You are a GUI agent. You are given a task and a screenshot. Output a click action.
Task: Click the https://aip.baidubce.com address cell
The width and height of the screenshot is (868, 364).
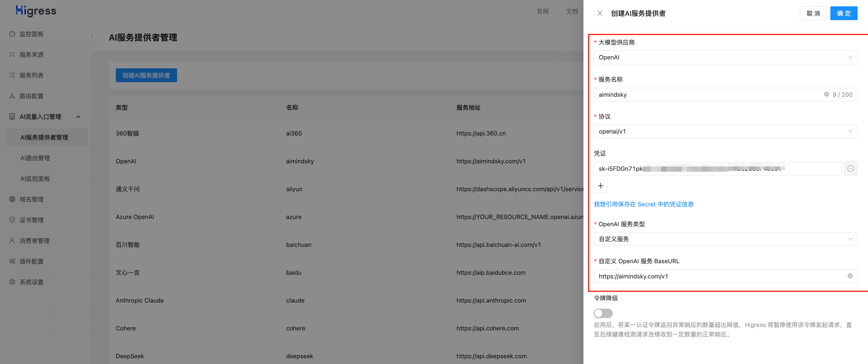coord(491,272)
